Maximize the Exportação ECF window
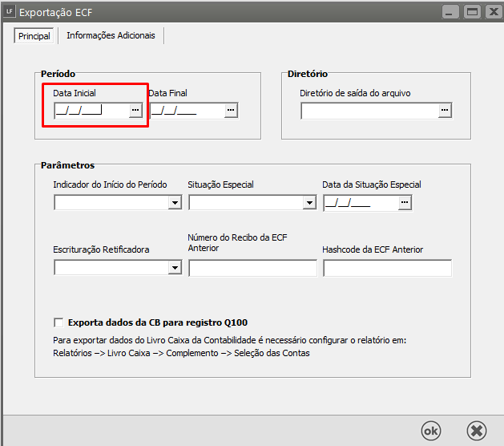The image size is (504, 446). 472,12
